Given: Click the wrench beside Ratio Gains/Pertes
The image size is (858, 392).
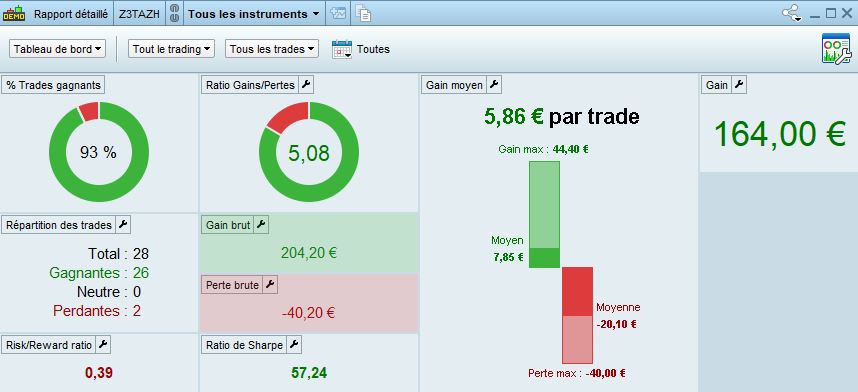Looking at the screenshot, I should [306, 85].
